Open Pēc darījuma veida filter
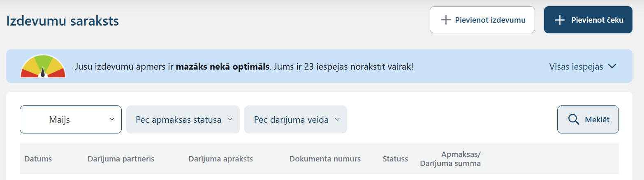Image resolution: width=644 pixels, height=180 pixels. click(296, 119)
